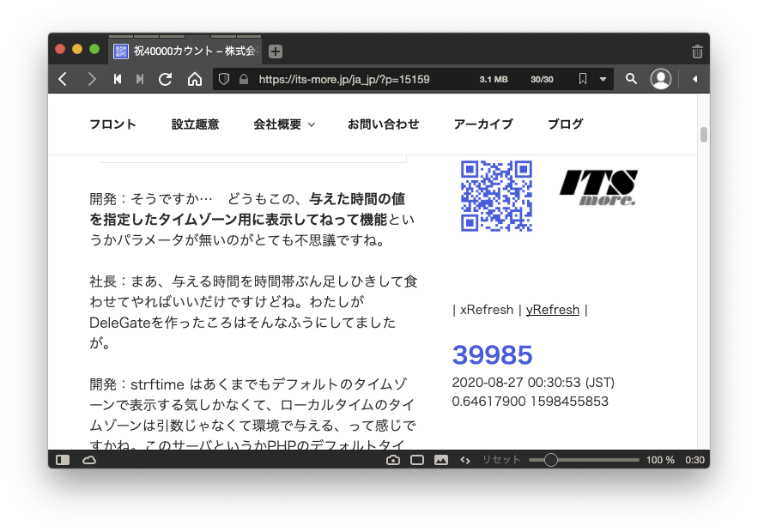Go to the browser home page

[x=195, y=79]
